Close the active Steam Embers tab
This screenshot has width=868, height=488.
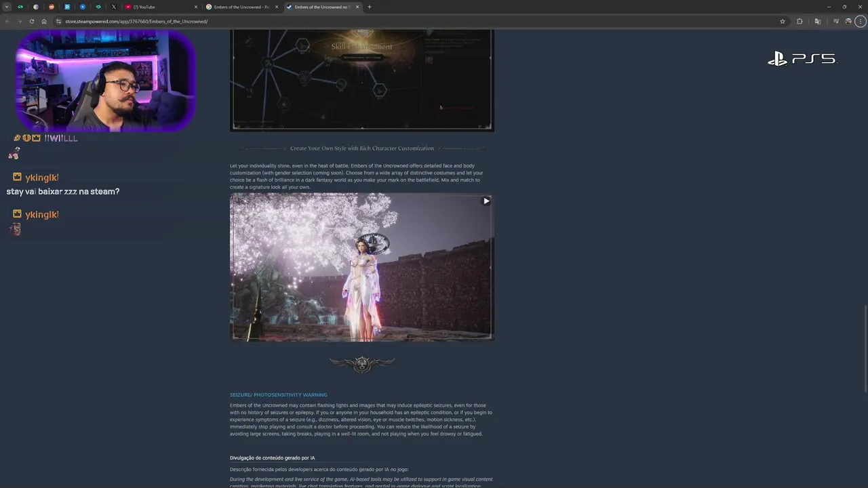(357, 7)
